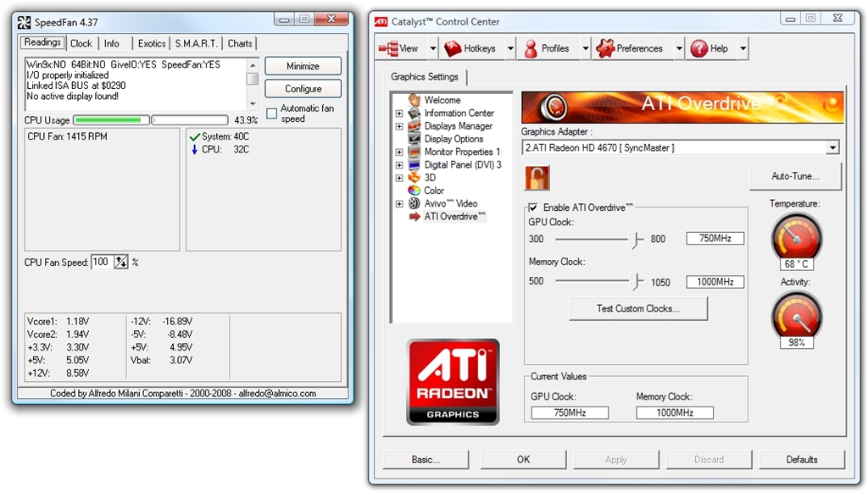Expand the Information Center tree node

click(x=399, y=113)
